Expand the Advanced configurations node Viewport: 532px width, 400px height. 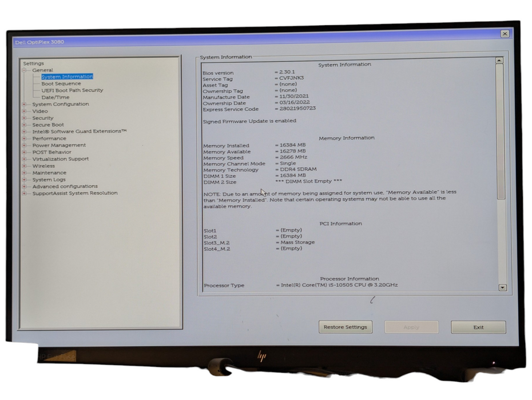(x=24, y=186)
